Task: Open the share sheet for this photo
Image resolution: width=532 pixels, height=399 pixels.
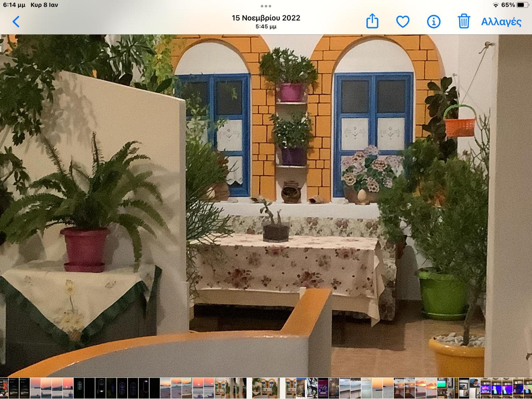Action: click(372, 21)
